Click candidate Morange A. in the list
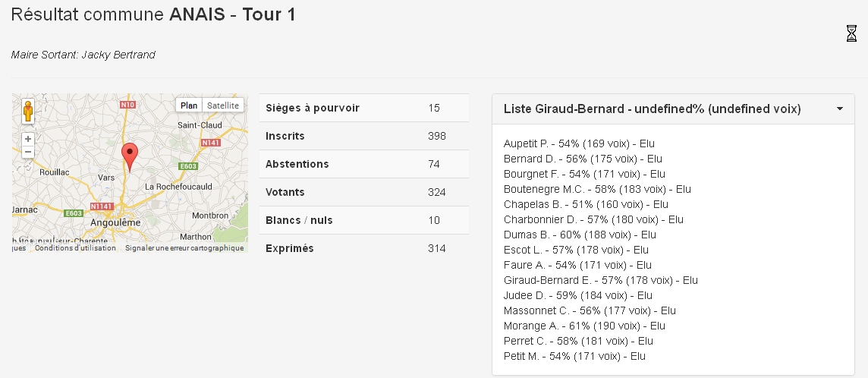The image size is (868, 378). (584, 326)
